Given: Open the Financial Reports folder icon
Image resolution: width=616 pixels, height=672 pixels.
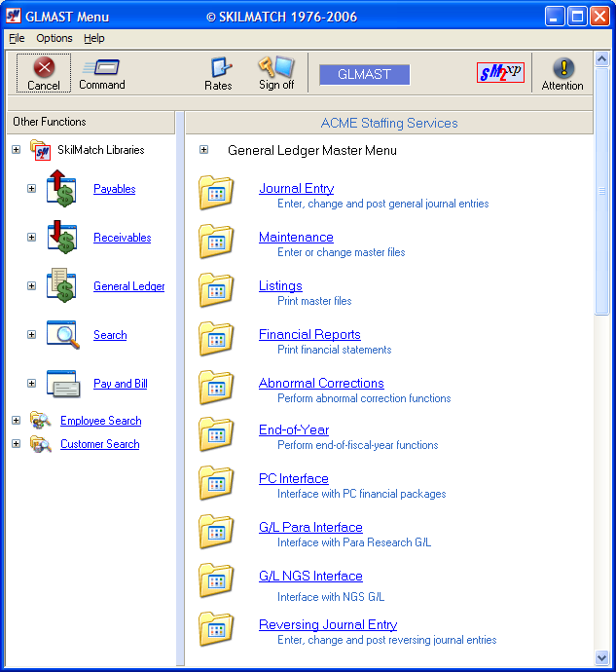Looking at the screenshot, I should click(x=216, y=339).
